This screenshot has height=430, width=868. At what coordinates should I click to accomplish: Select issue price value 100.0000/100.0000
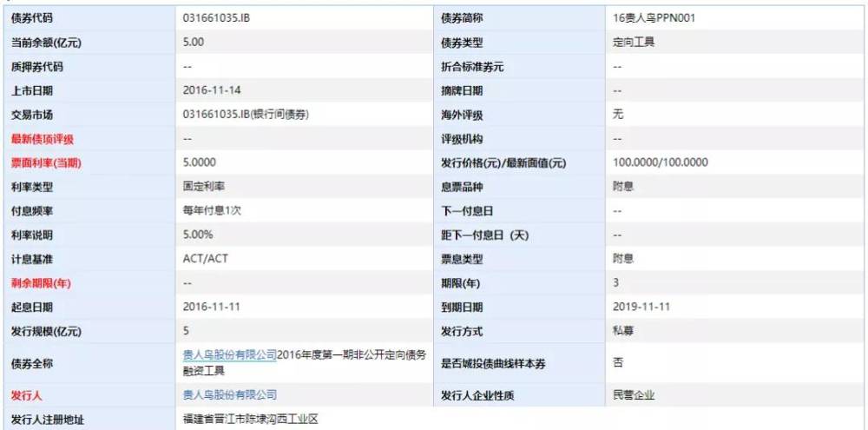[661, 162]
